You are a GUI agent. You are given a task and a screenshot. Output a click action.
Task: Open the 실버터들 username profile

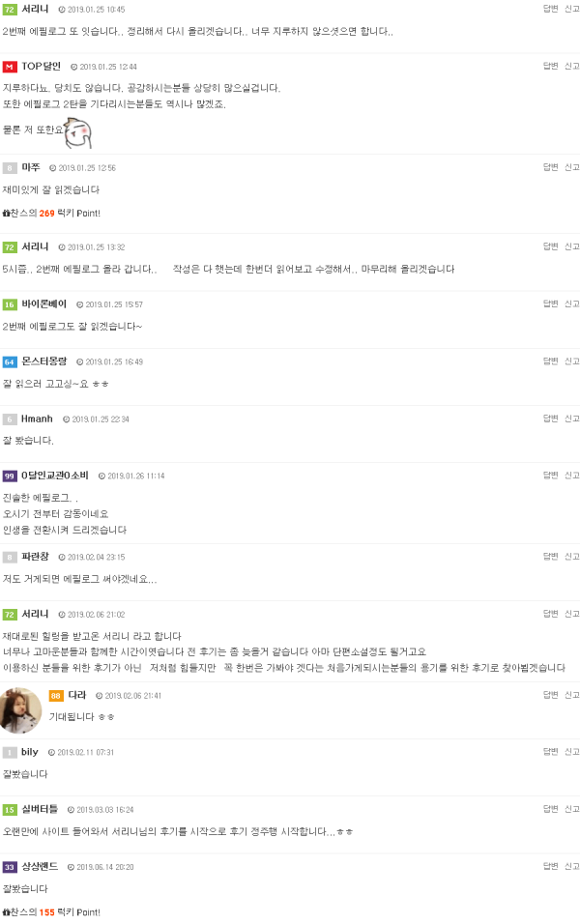pos(40,809)
